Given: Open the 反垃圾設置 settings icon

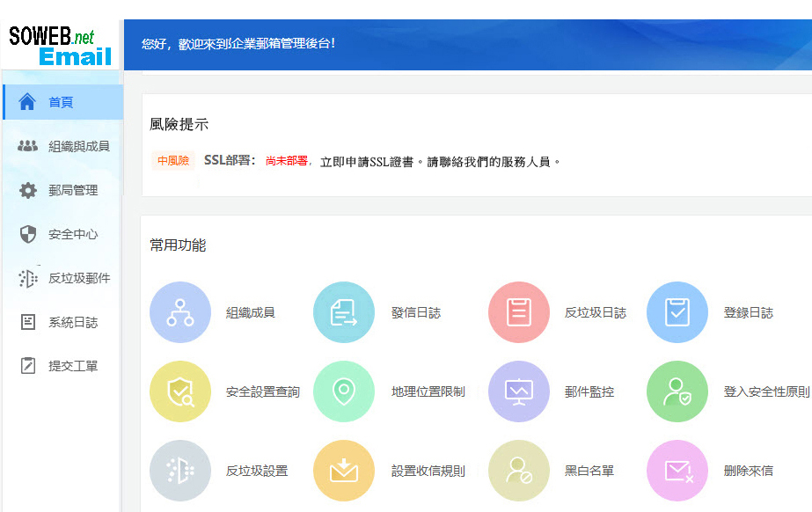Looking at the screenshot, I should pos(180,471).
